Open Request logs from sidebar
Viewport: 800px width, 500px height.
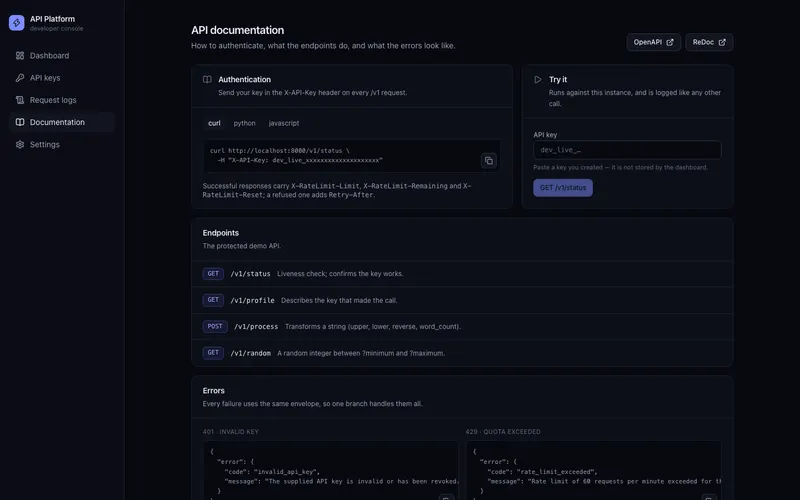point(62,100)
